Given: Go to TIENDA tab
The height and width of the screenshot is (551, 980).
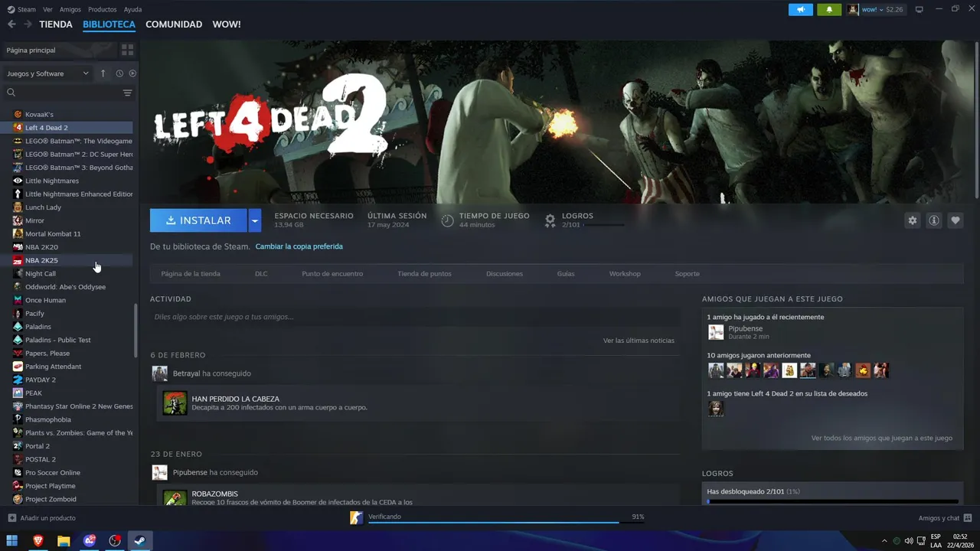Looking at the screenshot, I should (x=56, y=24).
